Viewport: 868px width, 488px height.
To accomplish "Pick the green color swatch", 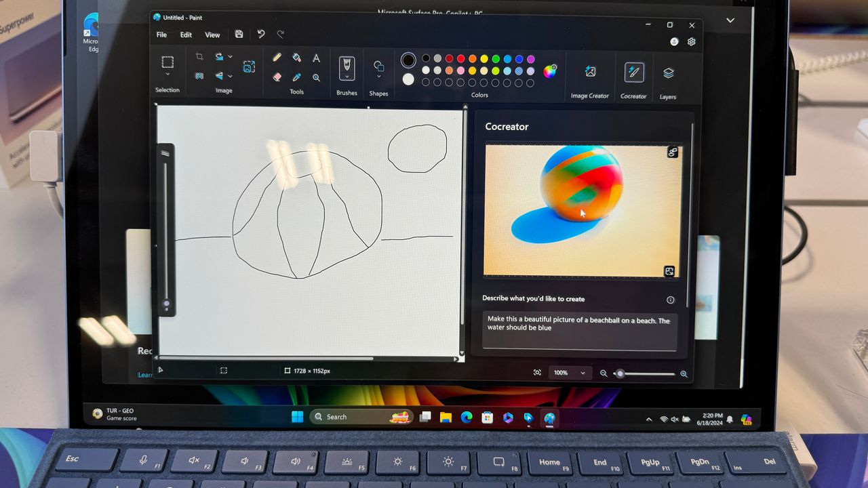I will click(x=495, y=59).
